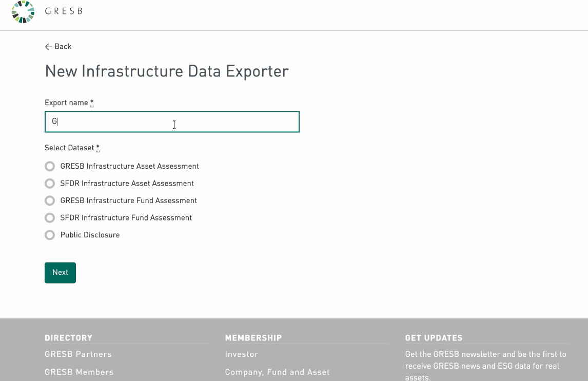Click the MEMBERSHIP footer heading
Screen dimensions: 588x381
point(253,338)
